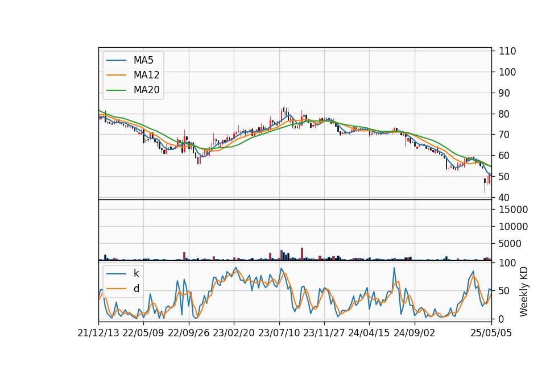Click the 15000 volume axis label

click(513, 210)
